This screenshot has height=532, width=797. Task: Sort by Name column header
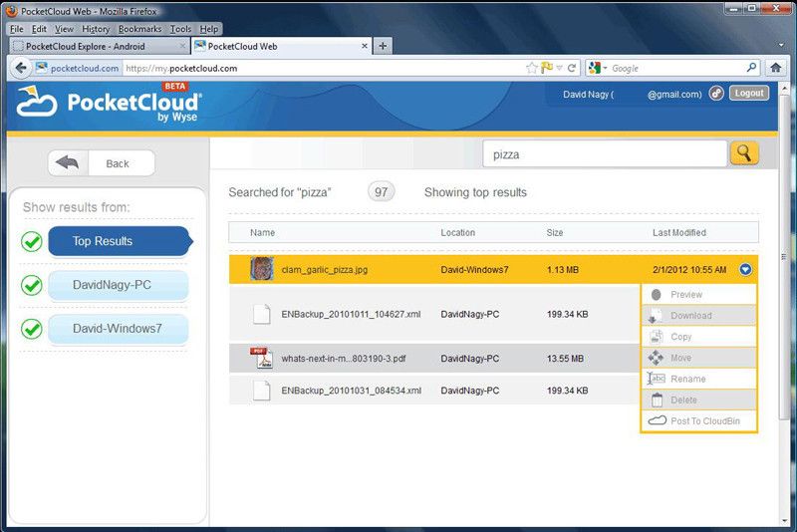pyautogui.click(x=262, y=233)
